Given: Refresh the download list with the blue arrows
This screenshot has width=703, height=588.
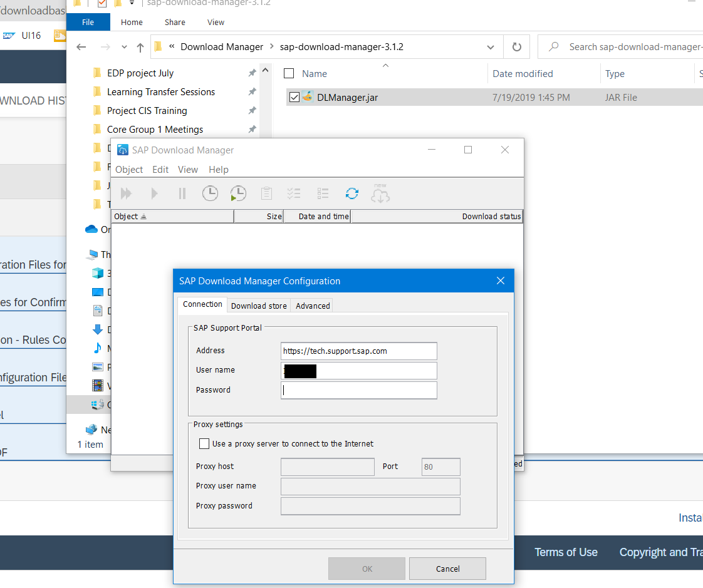Looking at the screenshot, I should coord(352,193).
